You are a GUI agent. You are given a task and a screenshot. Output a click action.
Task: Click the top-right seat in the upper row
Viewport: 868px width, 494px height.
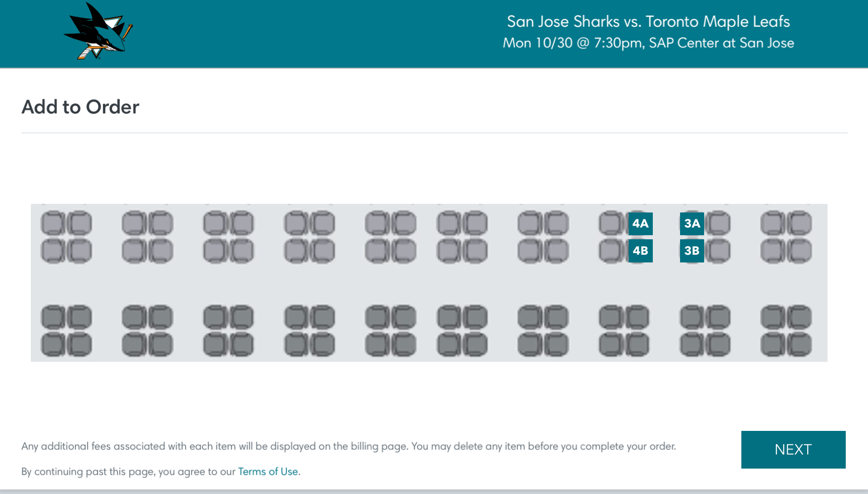tap(799, 223)
